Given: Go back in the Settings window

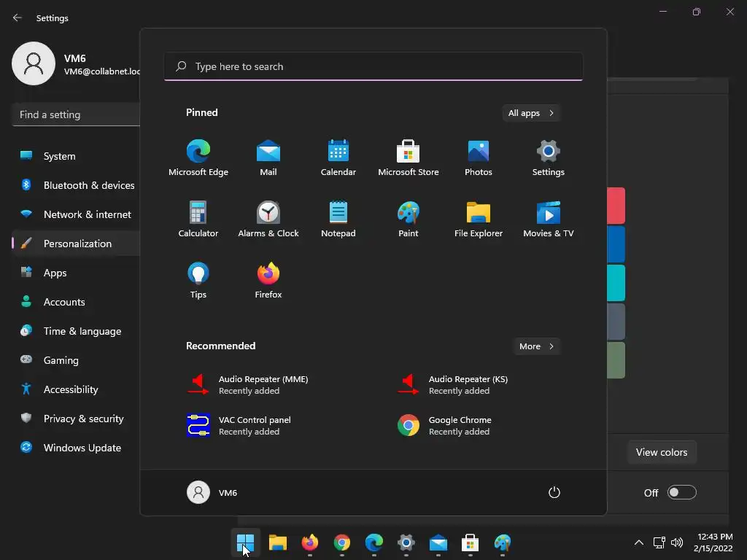Looking at the screenshot, I should click(18, 17).
